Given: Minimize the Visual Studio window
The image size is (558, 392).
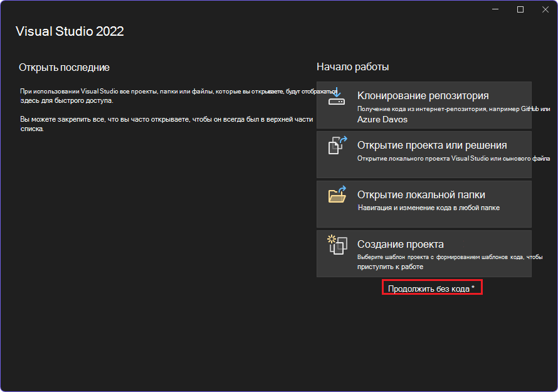Looking at the screenshot, I should (495, 9).
